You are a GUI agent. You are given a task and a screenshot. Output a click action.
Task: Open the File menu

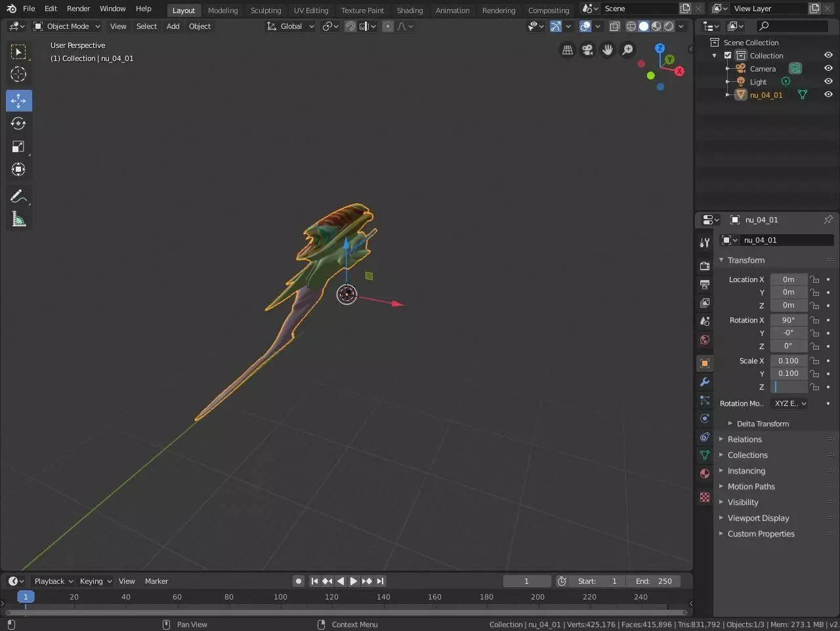tap(29, 9)
